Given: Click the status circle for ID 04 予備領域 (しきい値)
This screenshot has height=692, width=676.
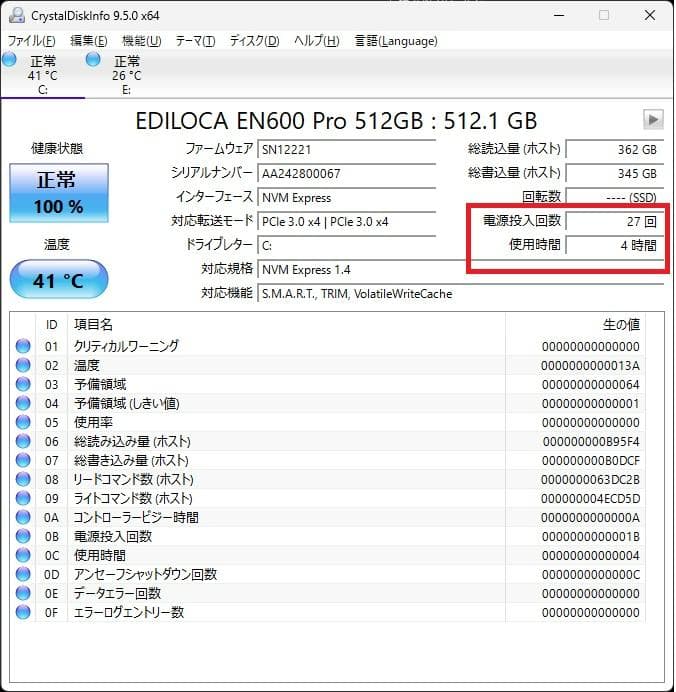Looking at the screenshot, I should tap(23, 403).
